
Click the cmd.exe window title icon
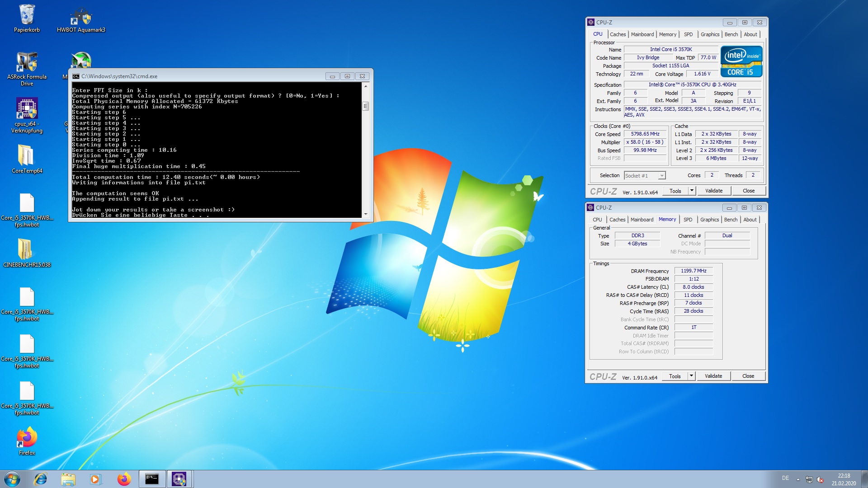pos(76,76)
